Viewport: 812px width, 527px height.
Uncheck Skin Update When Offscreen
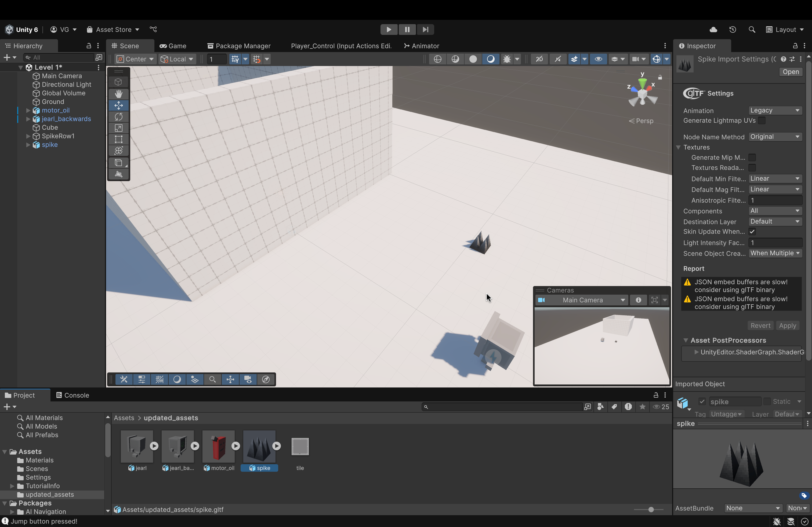[x=752, y=232]
